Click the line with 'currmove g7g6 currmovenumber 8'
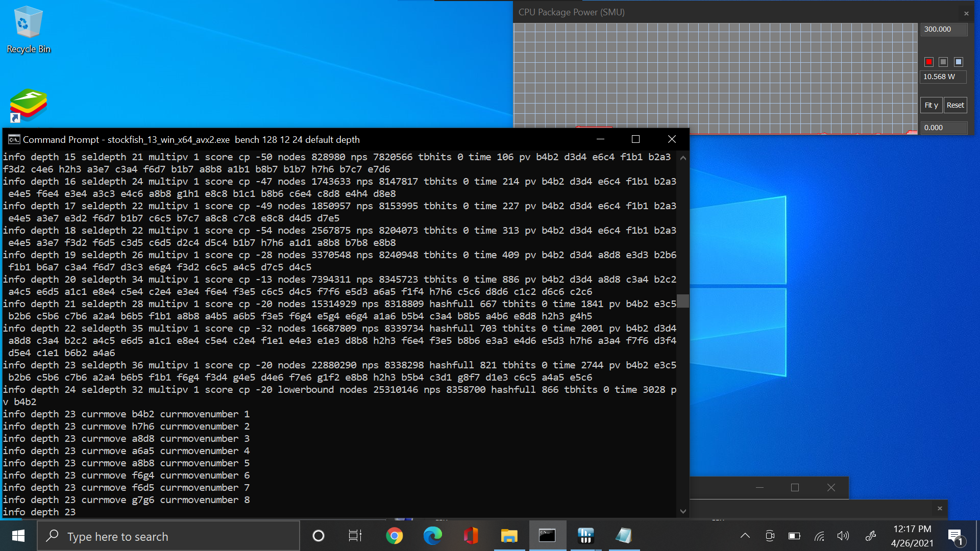980x551 pixels. click(x=126, y=500)
